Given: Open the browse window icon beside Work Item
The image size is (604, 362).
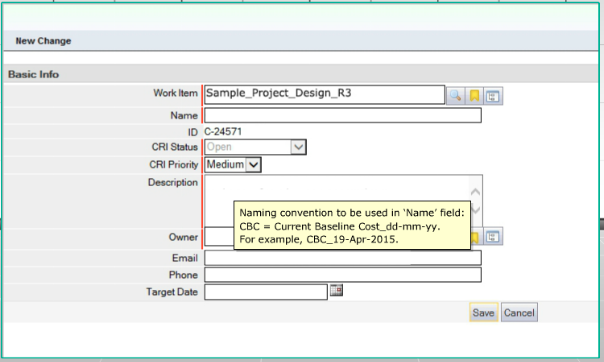Looking at the screenshot, I should 493,96.
